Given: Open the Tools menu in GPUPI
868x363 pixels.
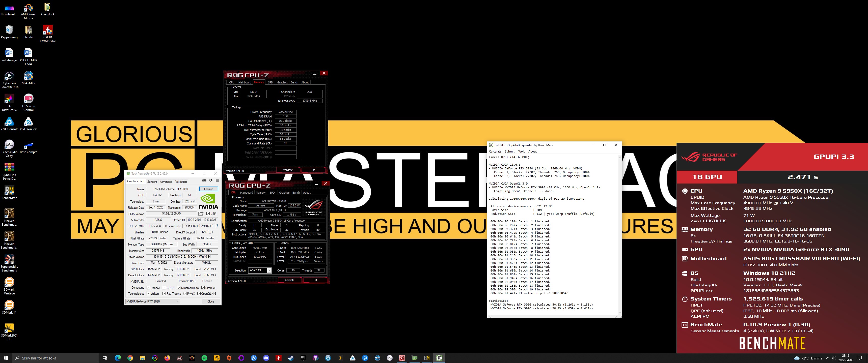Looking at the screenshot, I should 521,152.
